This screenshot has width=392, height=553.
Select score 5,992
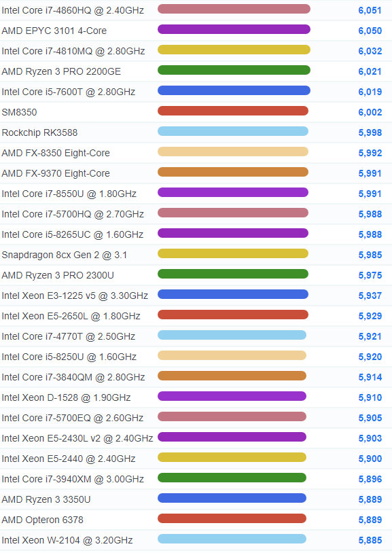click(370, 153)
